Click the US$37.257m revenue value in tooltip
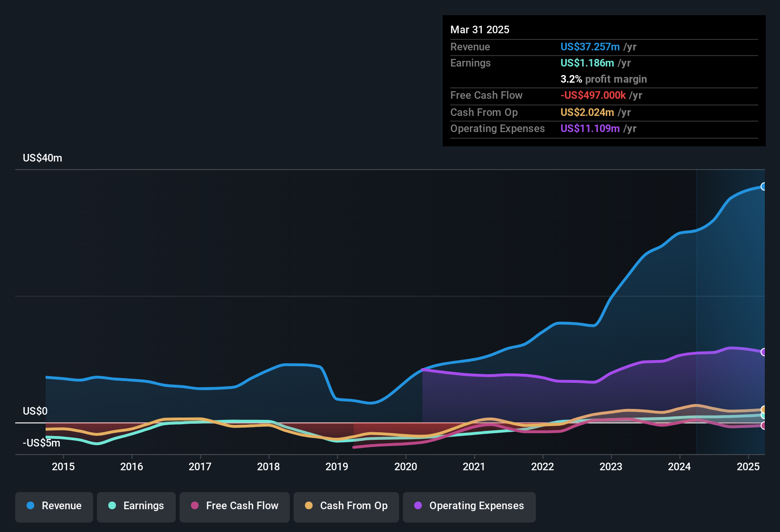This screenshot has height=532, width=780. (x=590, y=47)
